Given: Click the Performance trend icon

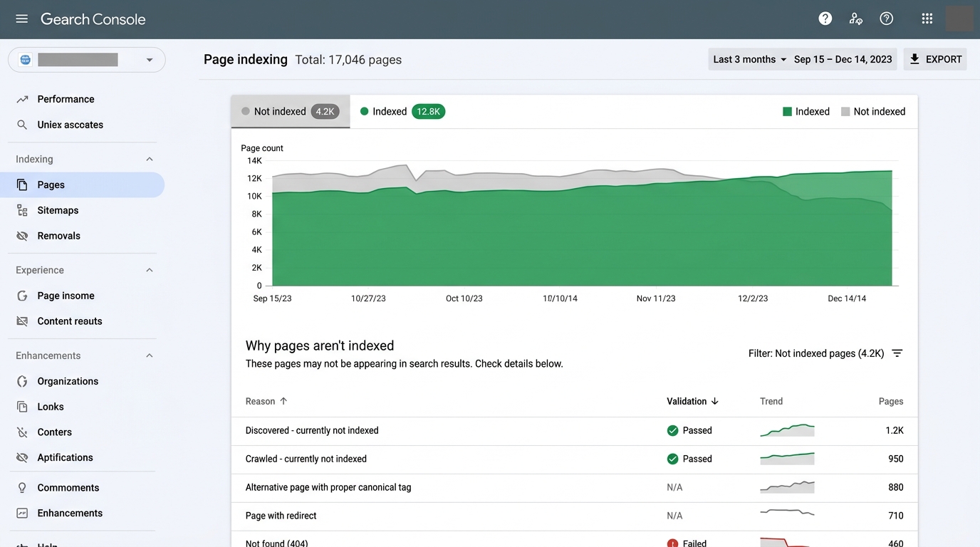Looking at the screenshot, I should (22, 99).
